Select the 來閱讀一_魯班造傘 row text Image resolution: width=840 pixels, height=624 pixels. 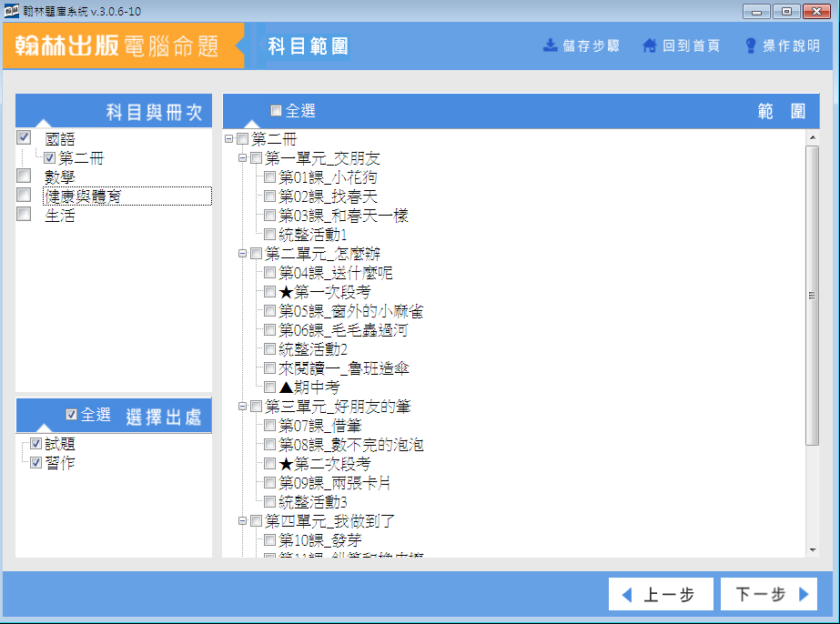[344, 368]
